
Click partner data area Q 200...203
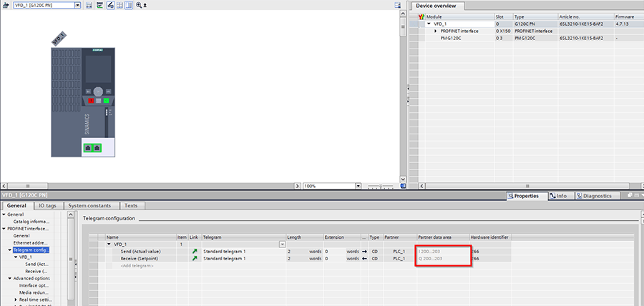(x=431, y=258)
